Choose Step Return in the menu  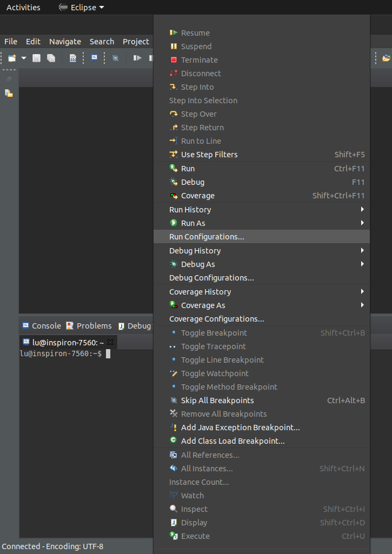(262, 128)
